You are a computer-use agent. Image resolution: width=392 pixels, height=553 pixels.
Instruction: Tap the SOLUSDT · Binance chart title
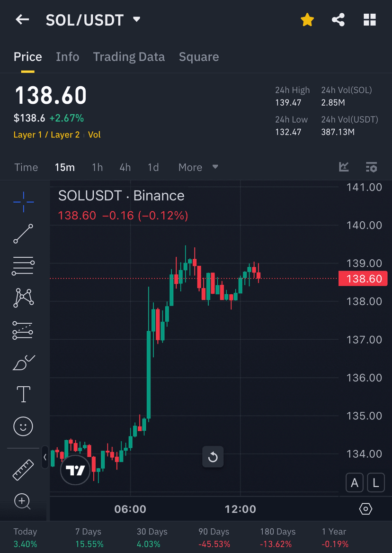point(121,196)
